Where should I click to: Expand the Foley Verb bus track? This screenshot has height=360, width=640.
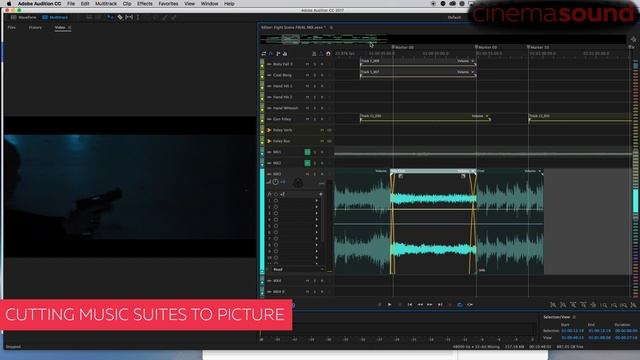[x=269, y=130]
